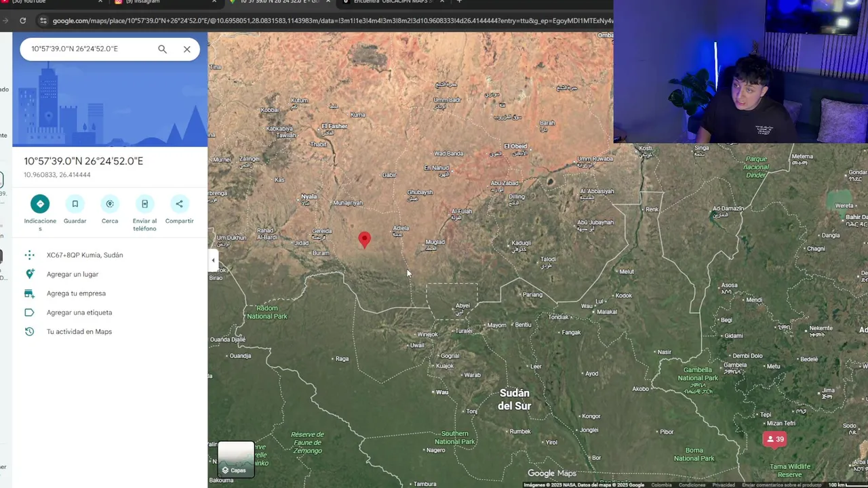Click the El Fasher city label
Viewport: 868px width, 488px height.
point(334,126)
